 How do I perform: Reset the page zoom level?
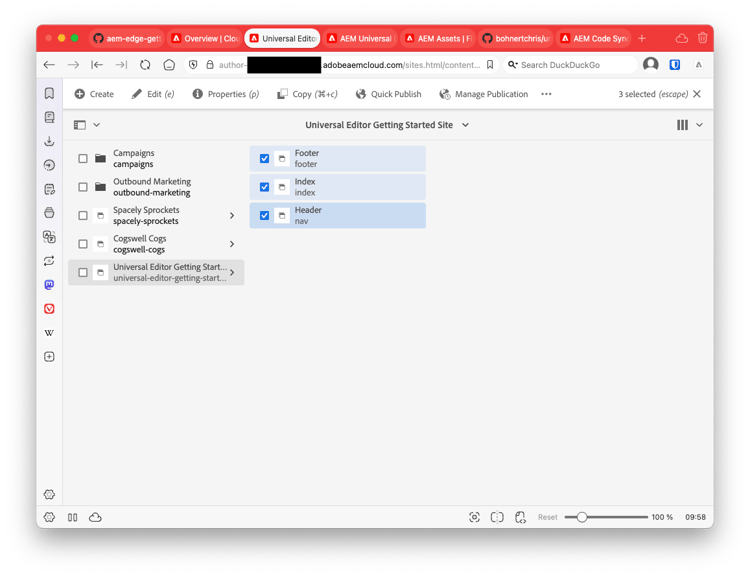pos(548,517)
